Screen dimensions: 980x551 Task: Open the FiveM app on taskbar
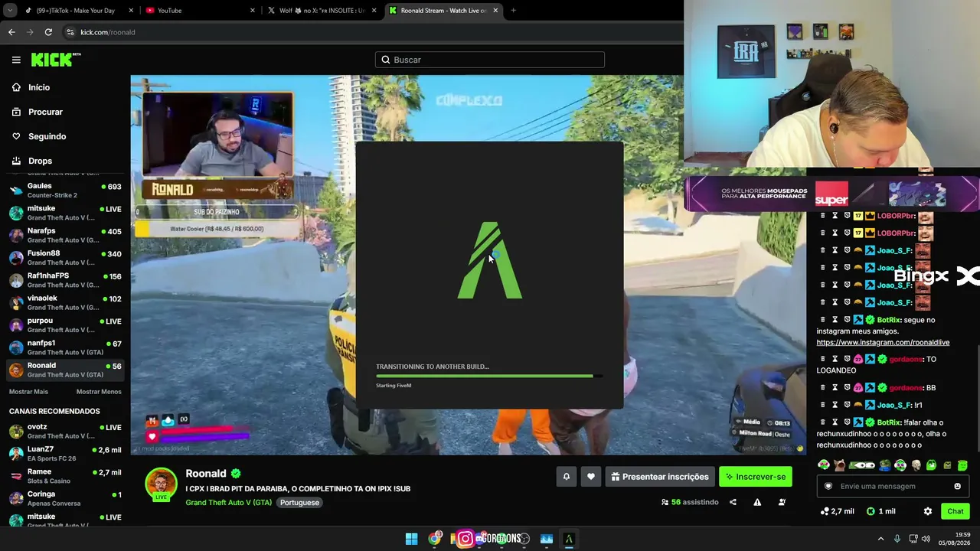click(x=569, y=539)
